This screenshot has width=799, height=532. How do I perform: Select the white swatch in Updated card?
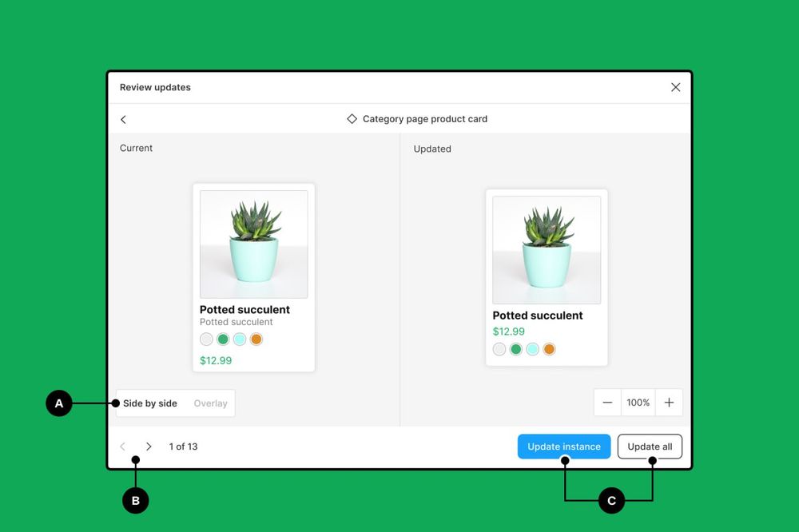tap(499, 349)
